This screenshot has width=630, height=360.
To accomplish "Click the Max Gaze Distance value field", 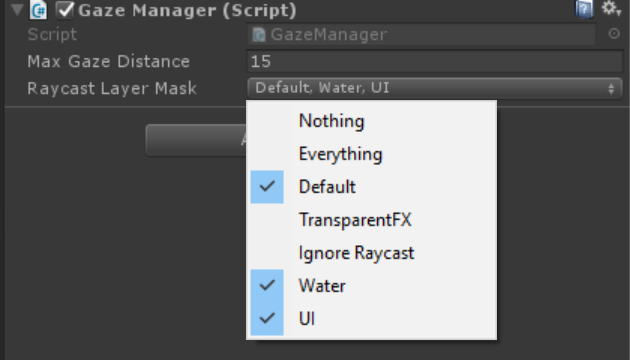I will (434, 61).
